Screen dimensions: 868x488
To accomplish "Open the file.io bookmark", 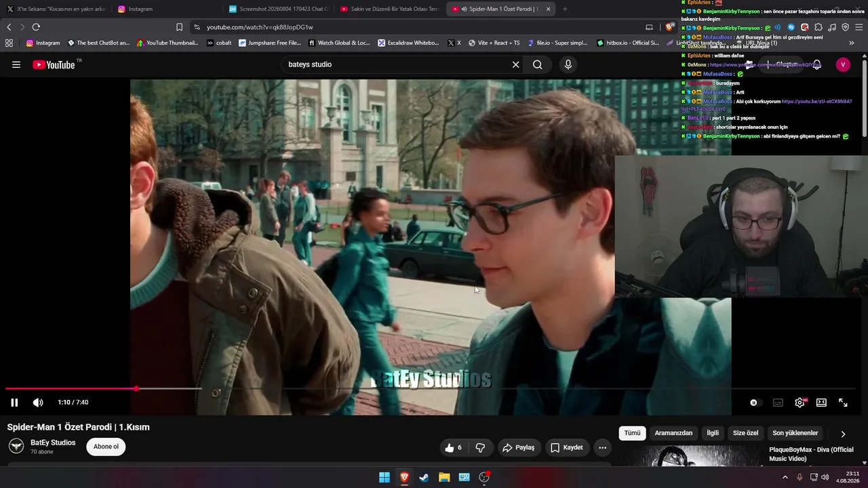I will tap(557, 43).
